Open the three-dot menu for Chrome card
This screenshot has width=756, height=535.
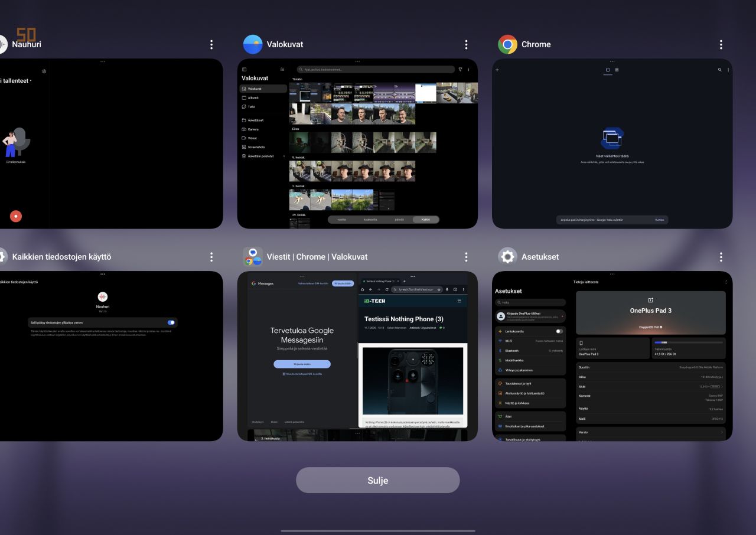pyautogui.click(x=721, y=44)
